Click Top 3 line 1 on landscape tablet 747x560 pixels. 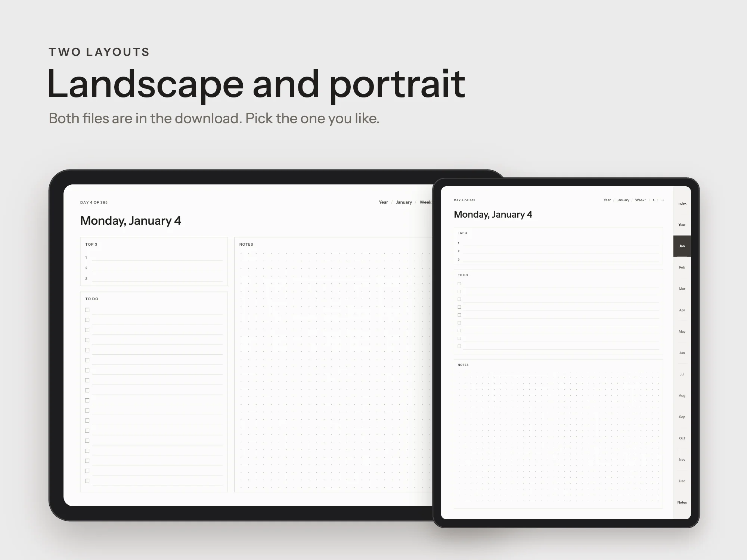pos(157,257)
